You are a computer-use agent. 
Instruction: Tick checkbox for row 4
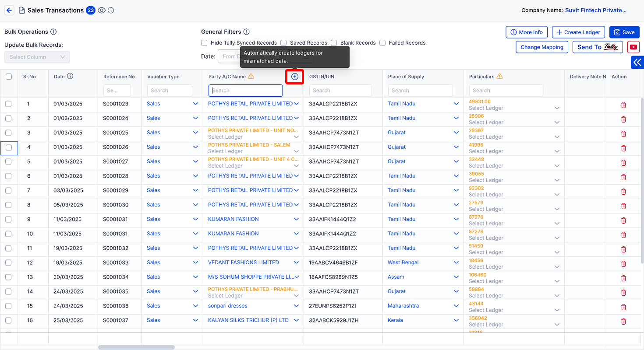tap(8, 148)
